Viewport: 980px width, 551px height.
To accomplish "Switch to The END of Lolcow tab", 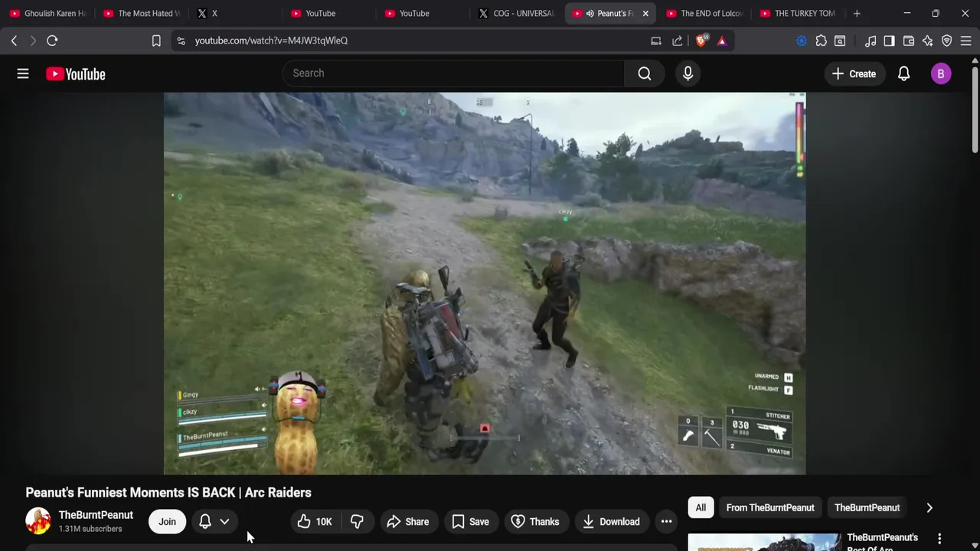I will click(704, 13).
